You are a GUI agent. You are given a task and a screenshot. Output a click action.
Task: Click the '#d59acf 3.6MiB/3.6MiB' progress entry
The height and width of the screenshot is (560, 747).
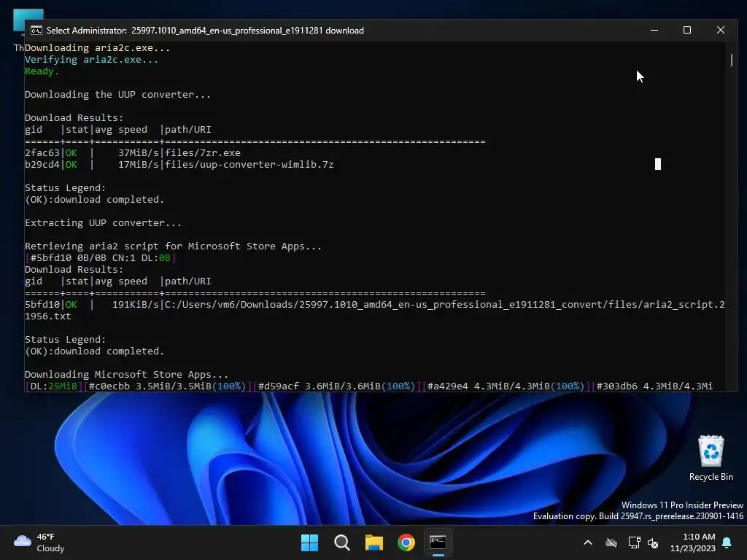[x=336, y=386]
